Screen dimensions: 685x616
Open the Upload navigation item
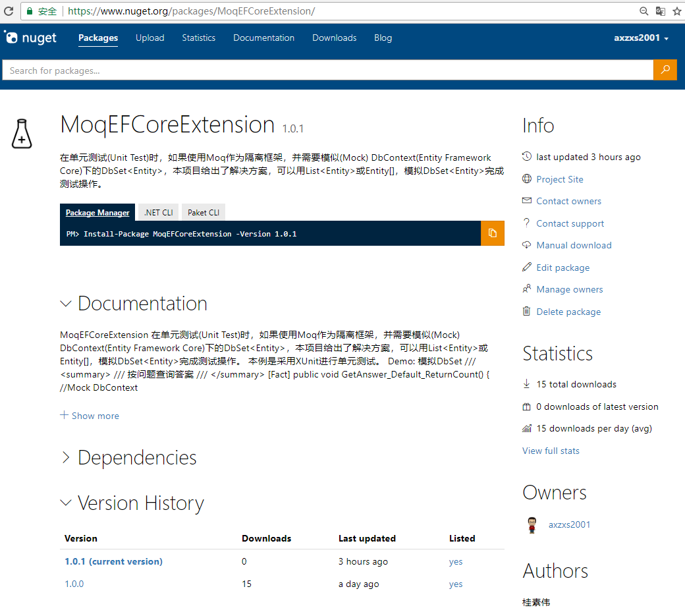point(150,38)
